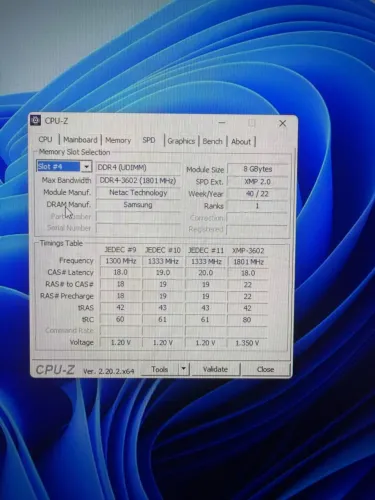Click the CPU-Z logo text in footer
This screenshot has width=375, height=500.
click(55, 370)
